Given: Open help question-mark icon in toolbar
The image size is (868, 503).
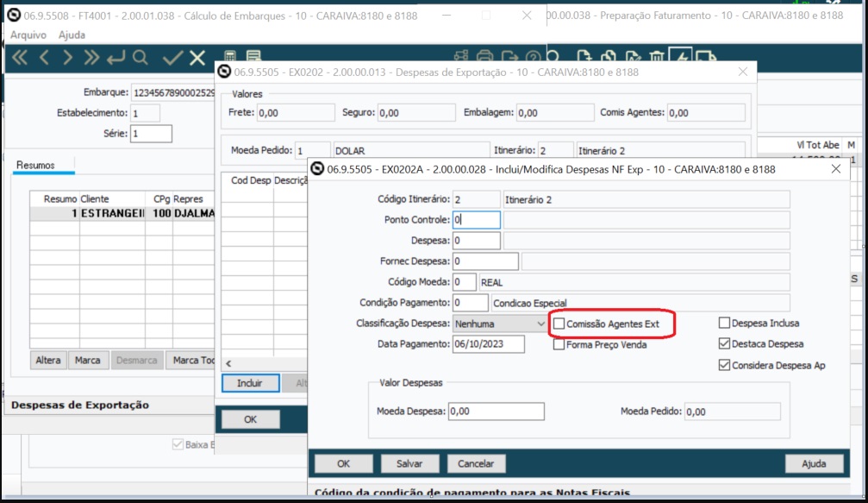Looking at the screenshot, I should point(533,56).
